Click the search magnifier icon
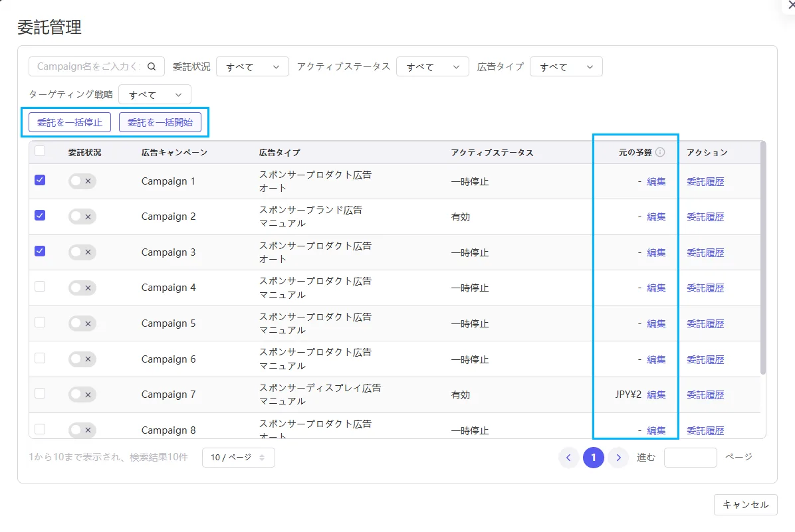 tap(152, 66)
